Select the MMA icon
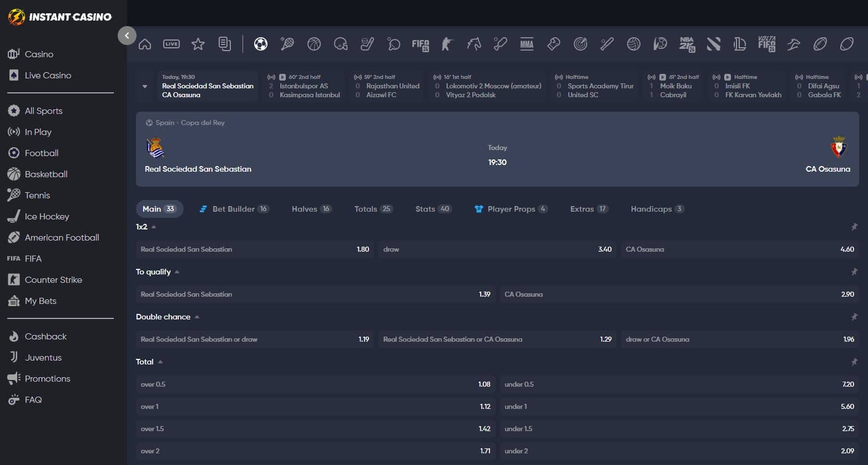The width and height of the screenshot is (868, 465). click(x=527, y=44)
